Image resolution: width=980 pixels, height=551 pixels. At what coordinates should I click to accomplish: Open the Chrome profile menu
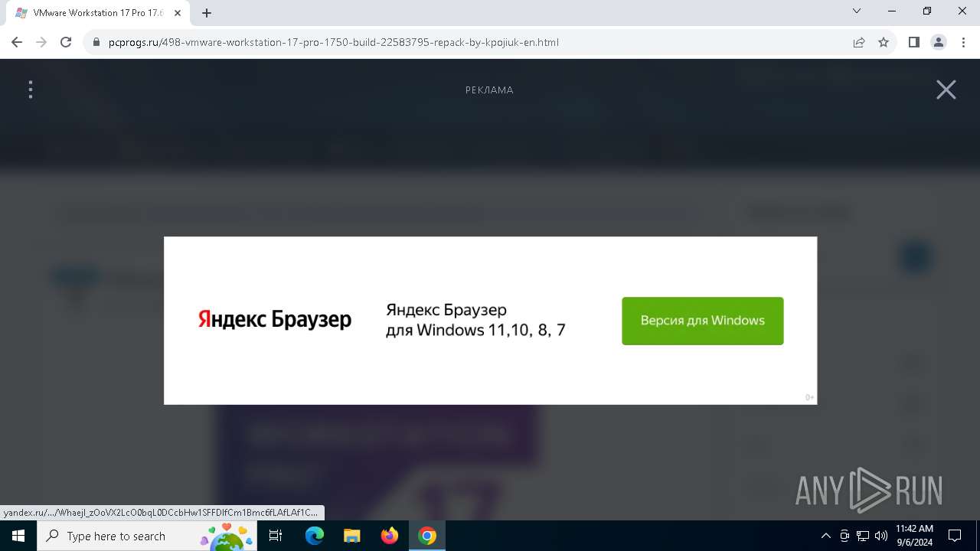(x=939, y=42)
